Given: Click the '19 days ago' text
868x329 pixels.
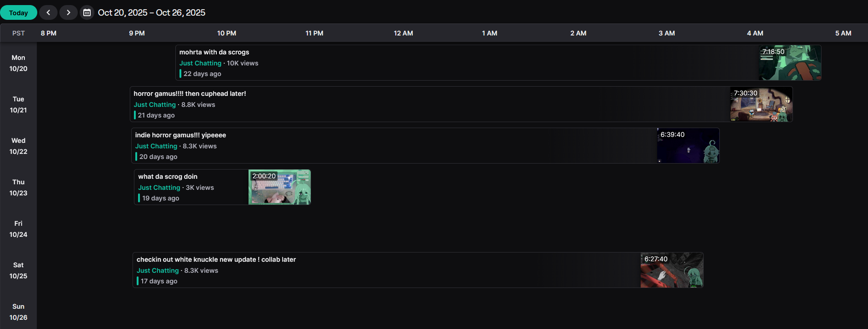Looking at the screenshot, I should point(161,198).
